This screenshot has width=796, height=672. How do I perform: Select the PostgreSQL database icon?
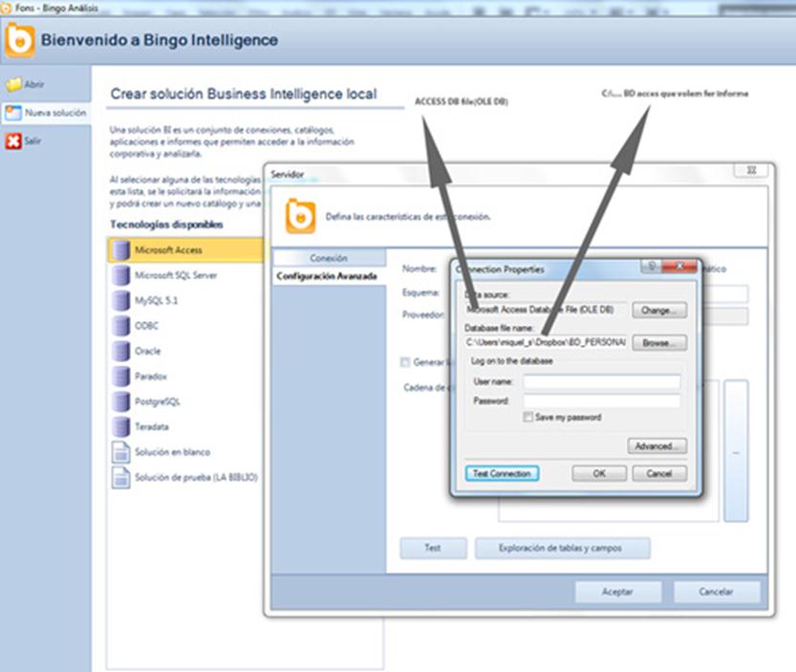tap(120, 401)
